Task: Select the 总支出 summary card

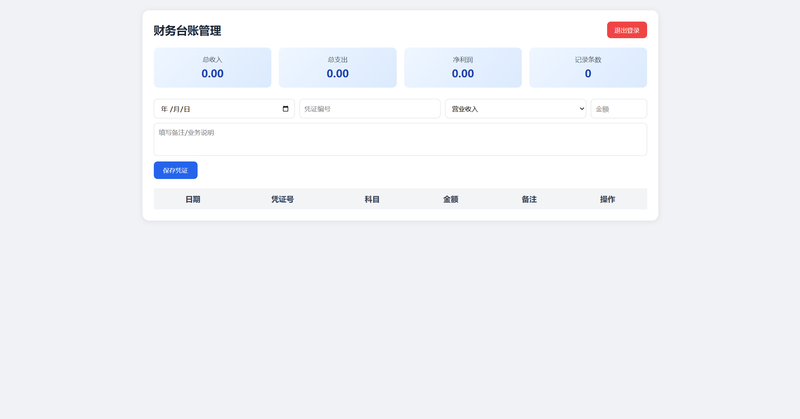Action: click(x=338, y=67)
